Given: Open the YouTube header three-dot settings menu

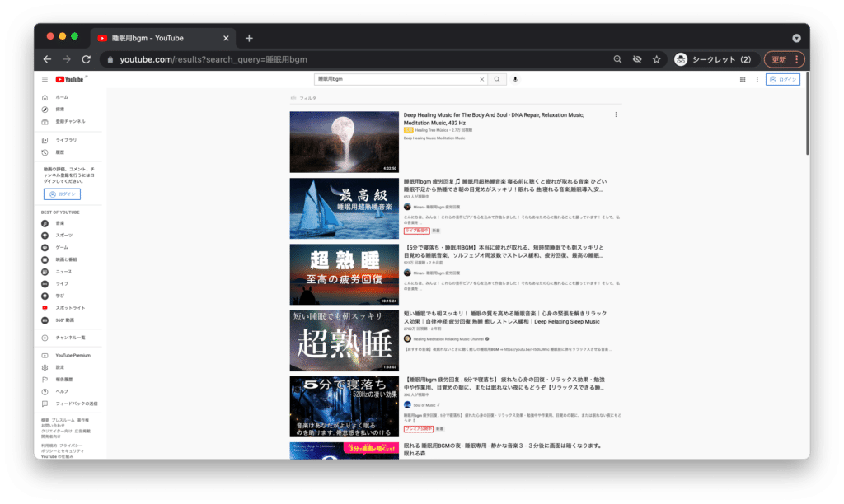Looking at the screenshot, I should click(x=757, y=79).
